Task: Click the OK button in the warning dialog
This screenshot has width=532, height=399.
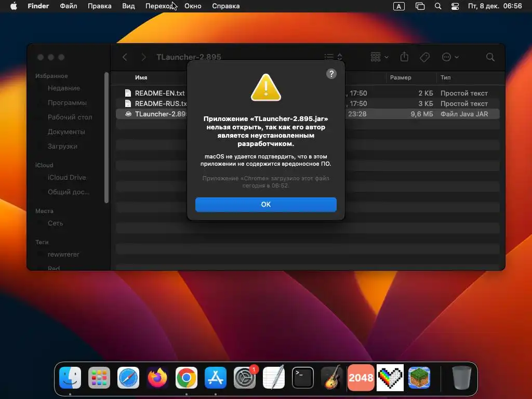Action: click(x=265, y=205)
